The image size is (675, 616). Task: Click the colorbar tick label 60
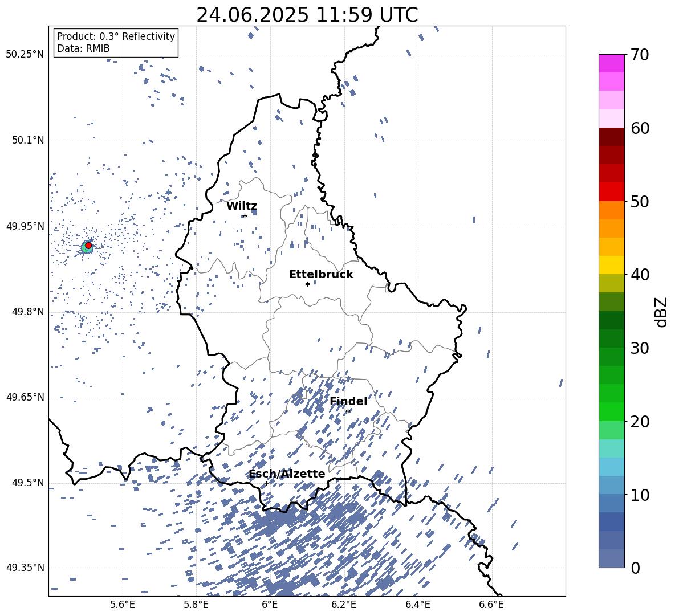[640, 128]
